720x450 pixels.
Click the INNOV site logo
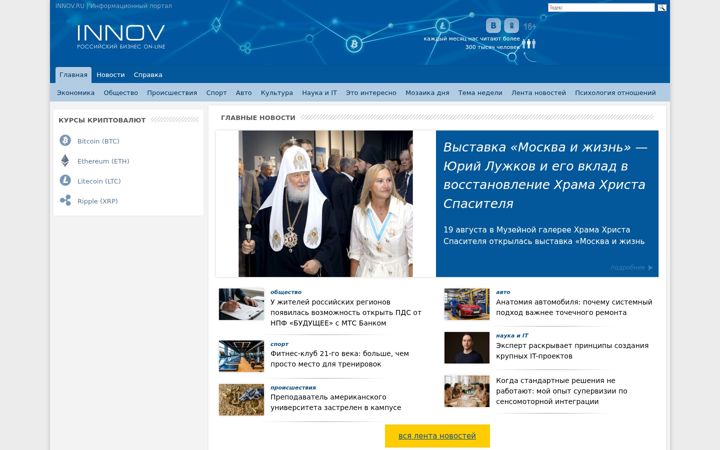click(121, 36)
